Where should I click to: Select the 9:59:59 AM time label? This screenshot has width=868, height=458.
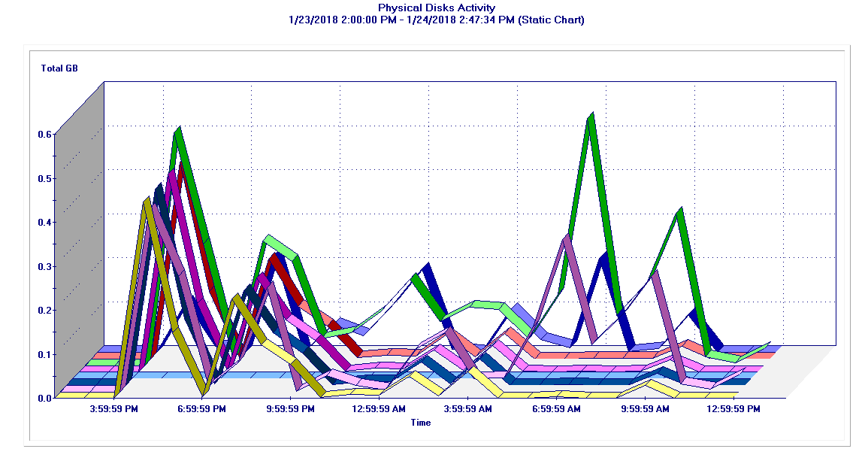[x=645, y=409]
